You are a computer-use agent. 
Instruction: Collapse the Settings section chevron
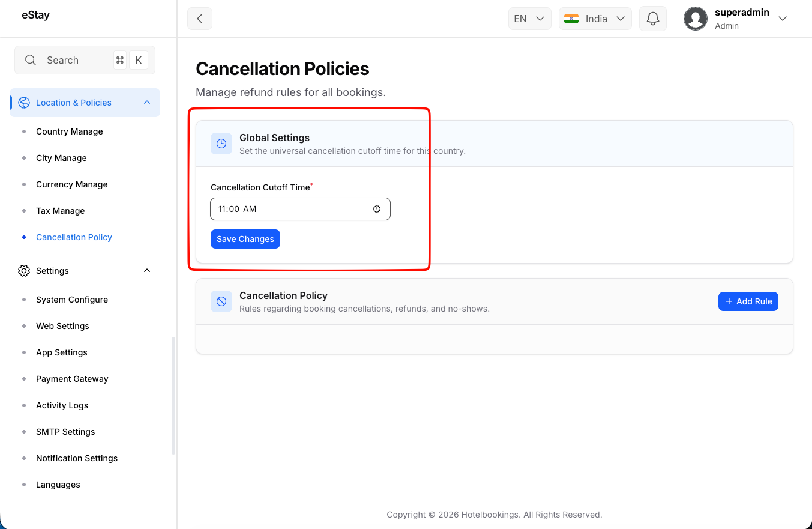point(147,271)
